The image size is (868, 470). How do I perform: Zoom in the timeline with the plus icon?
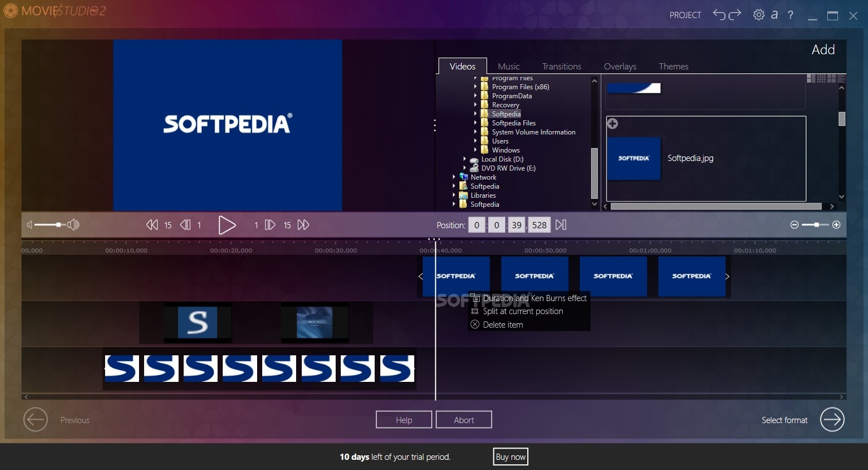tap(836, 225)
